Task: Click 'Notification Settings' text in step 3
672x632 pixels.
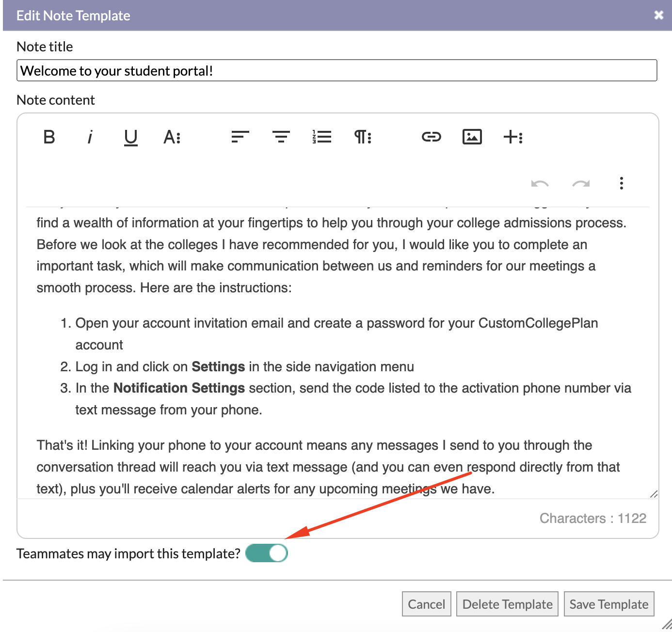Action: pyautogui.click(x=179, y=388)
